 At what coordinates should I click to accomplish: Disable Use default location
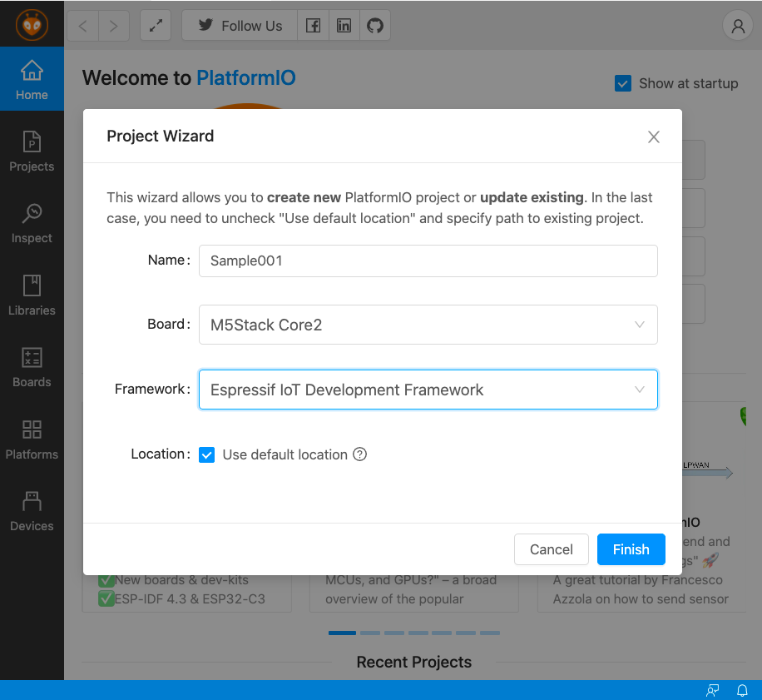pos(206,454)
